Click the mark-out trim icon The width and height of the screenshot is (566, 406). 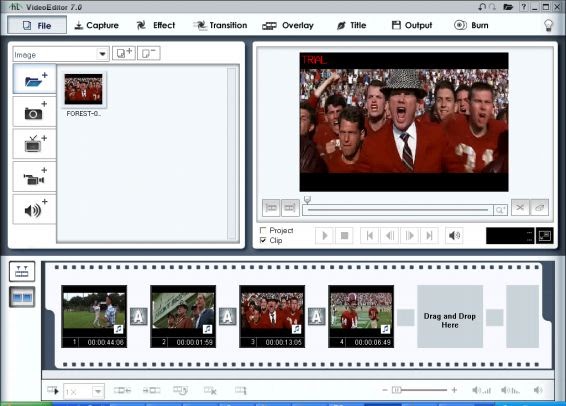click(x=290, y=208)
